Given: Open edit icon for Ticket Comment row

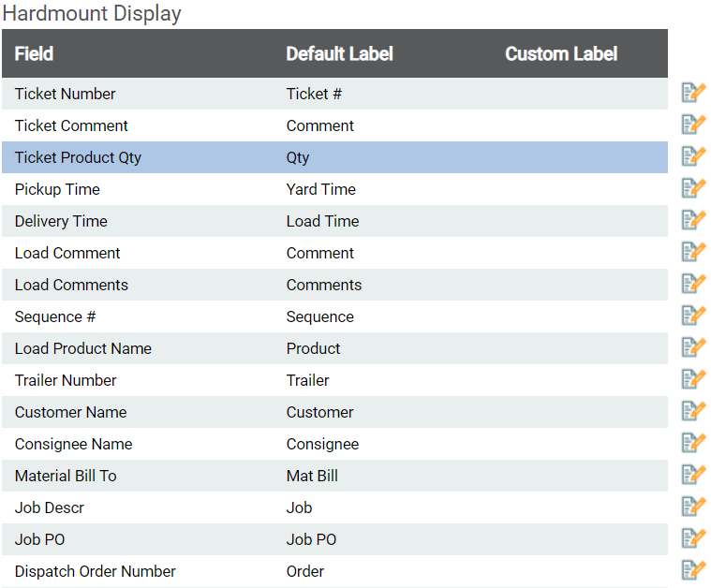Looking at the screenshot, I should tap(693, 125).
